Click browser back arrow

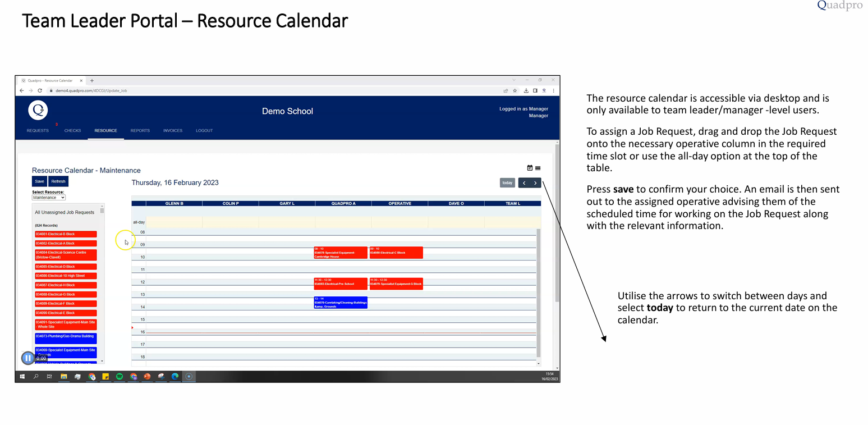22,90
